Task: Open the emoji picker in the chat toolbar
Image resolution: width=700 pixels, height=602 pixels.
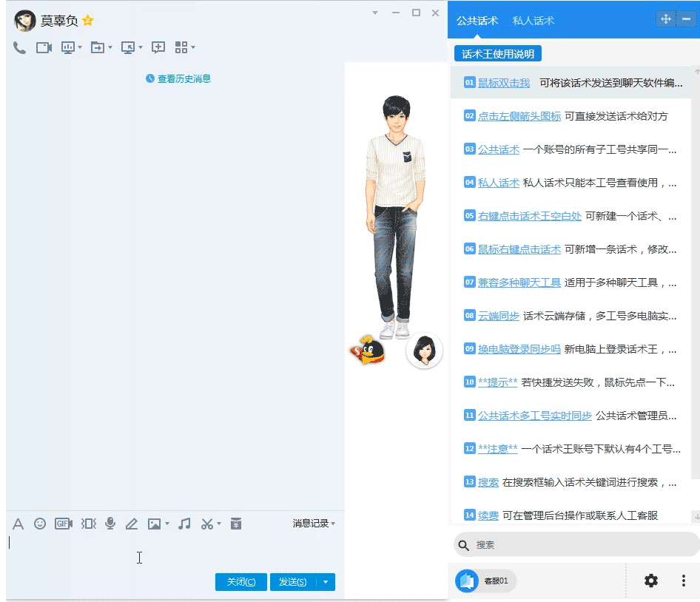Action: [40, 524]
